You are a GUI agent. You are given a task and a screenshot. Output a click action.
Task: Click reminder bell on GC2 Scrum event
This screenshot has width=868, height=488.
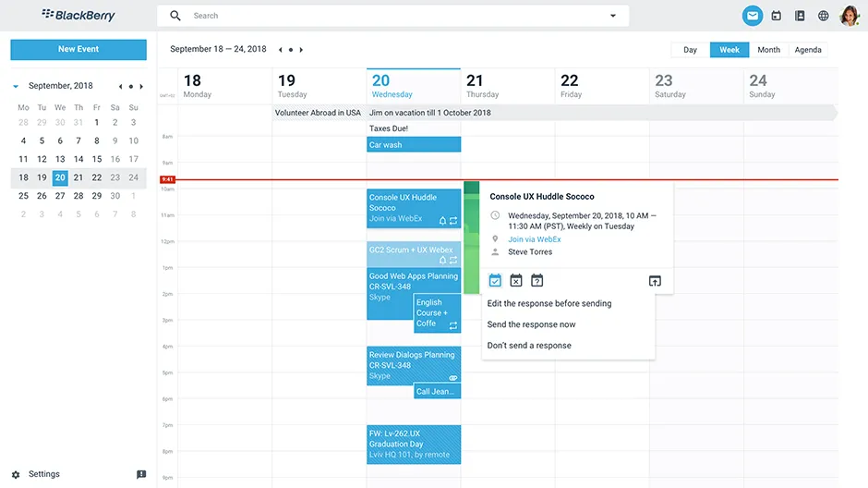442,261
